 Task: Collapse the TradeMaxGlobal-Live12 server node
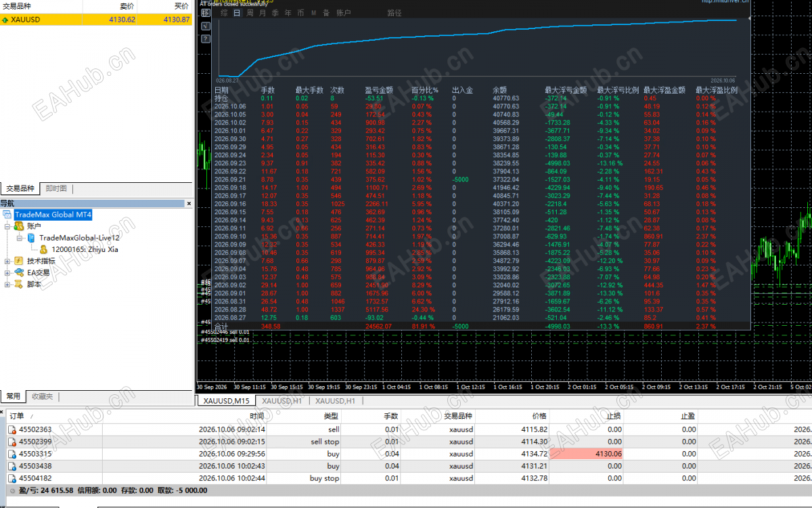tap(20, 238)
